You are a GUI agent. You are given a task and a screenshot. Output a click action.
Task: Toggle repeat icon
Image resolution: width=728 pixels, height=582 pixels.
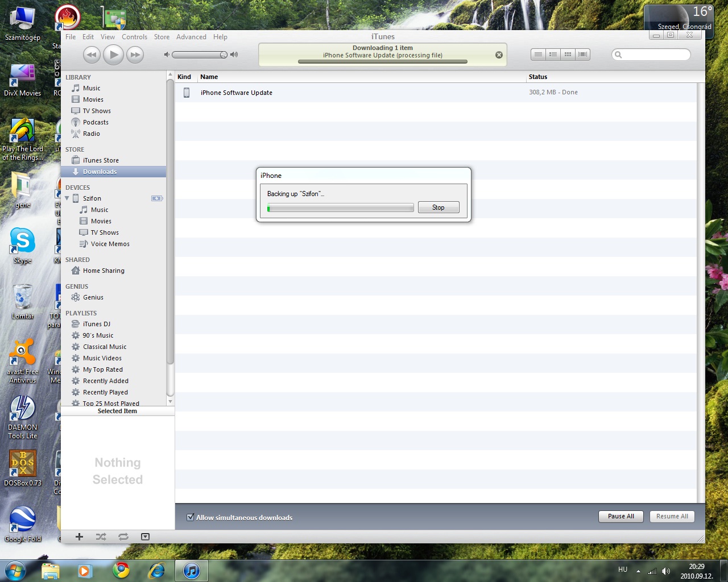(123, 537)
